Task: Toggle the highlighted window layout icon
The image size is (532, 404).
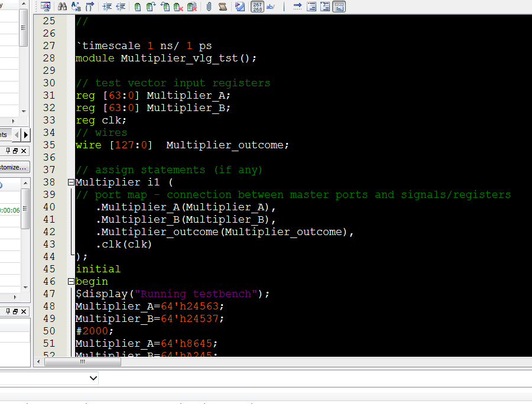Action: point(339,6)
